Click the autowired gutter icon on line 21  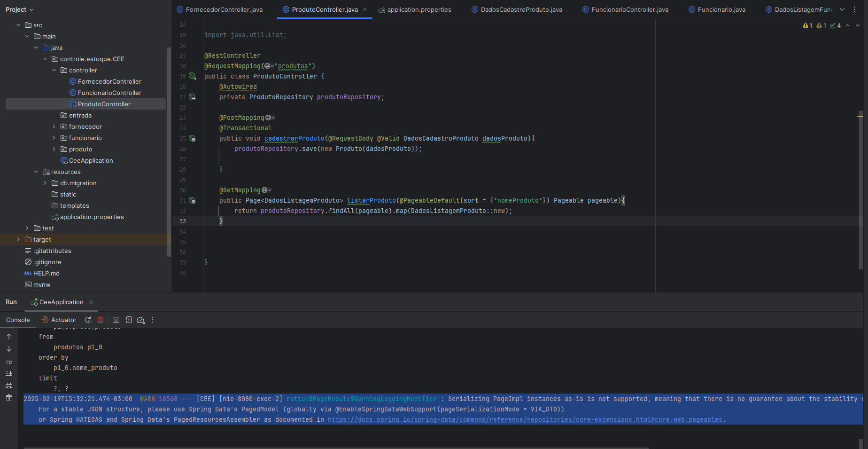coord(192,97)
